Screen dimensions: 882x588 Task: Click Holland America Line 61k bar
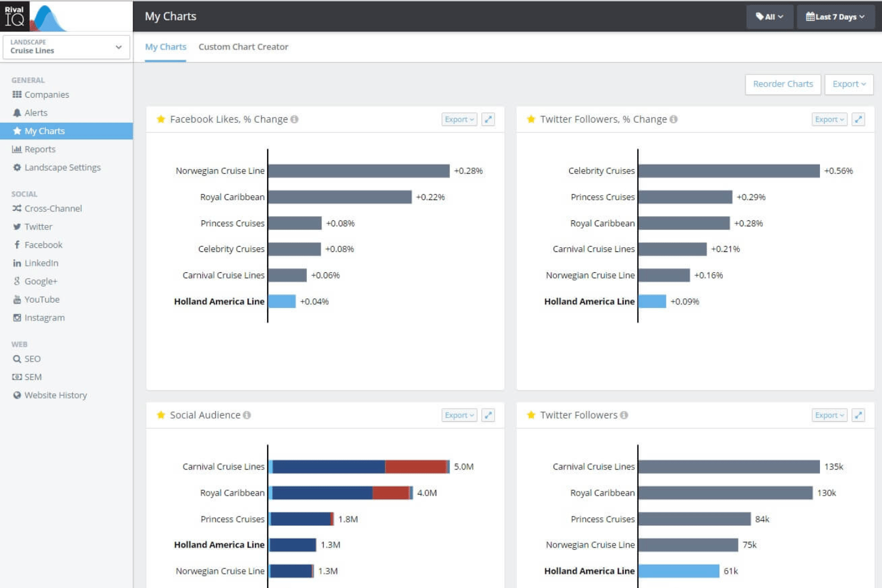click(679, 571)
